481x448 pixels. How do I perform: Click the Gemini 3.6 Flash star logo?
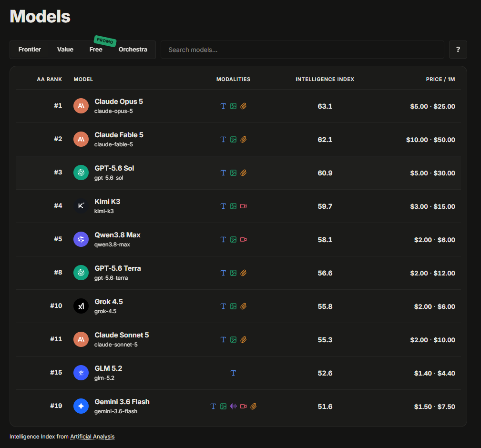[81, 406]
